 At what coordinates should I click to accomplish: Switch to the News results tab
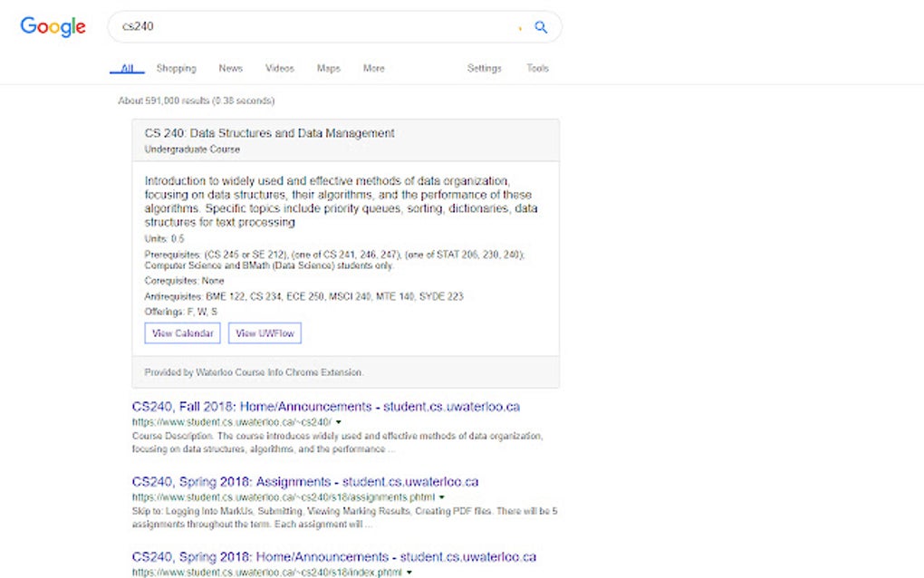coord(230,68)
